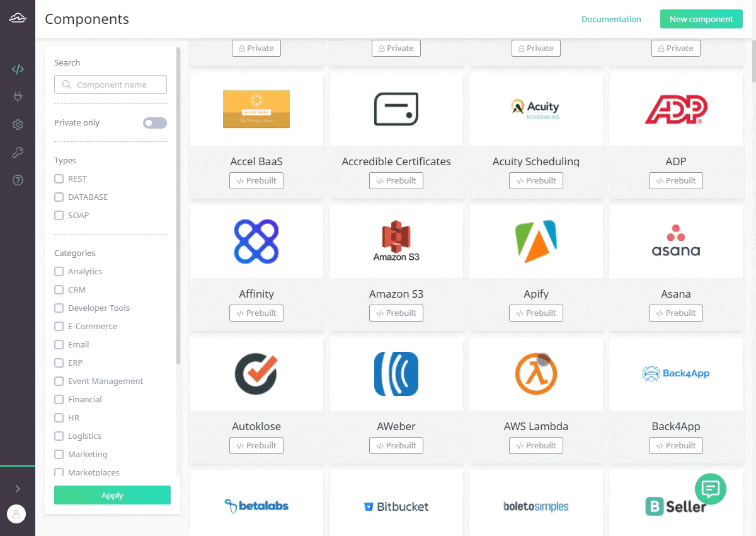The height and width of the screenshot is (536, 756).
Task: Expand the sidebar with the arrow
Action: (x=18, y=489)
